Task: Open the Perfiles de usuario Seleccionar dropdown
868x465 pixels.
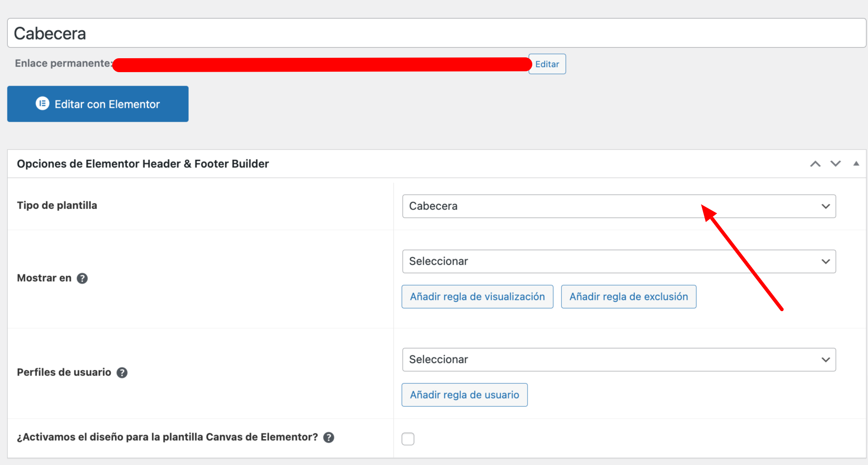Action: (619, 359)
